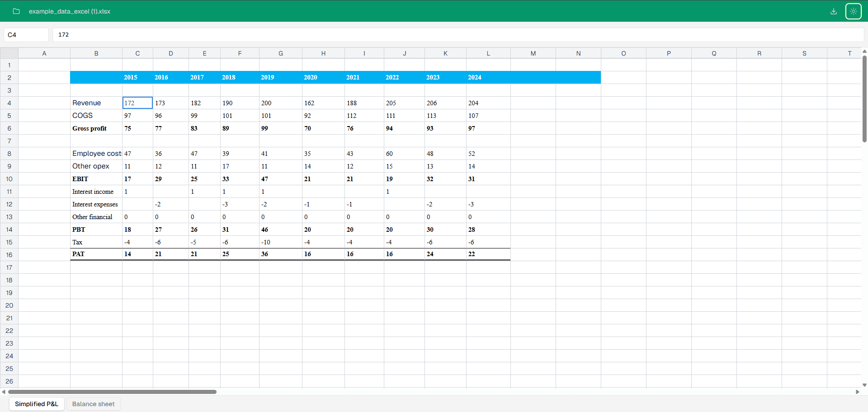Select the Simplified P&L tab
The image size is (868, 412).
coord(37,404)
